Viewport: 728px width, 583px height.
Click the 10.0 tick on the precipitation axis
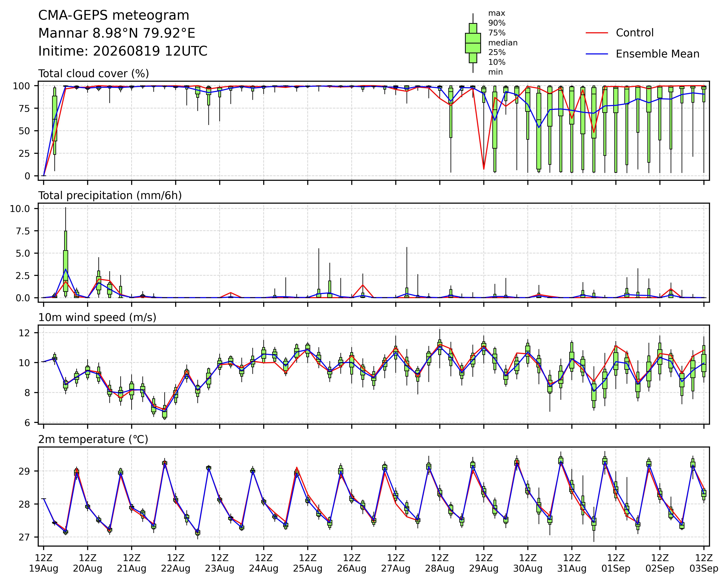click(20, 209)
